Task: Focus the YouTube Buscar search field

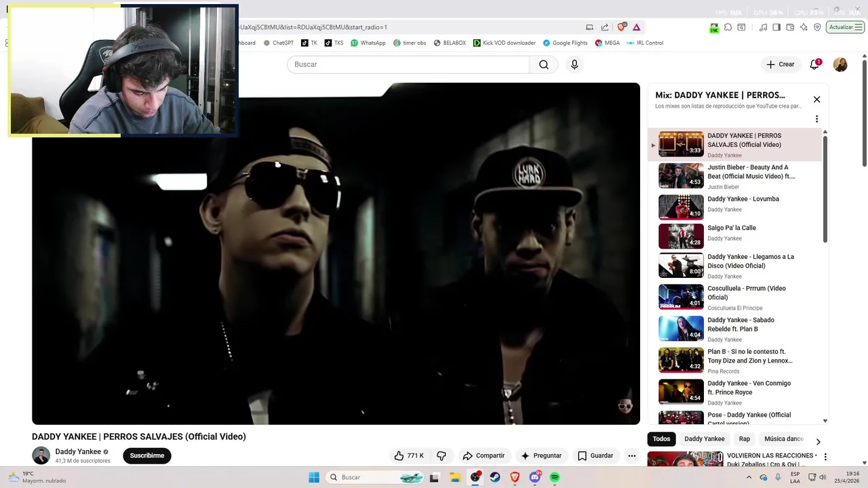Action: (408, 64)
